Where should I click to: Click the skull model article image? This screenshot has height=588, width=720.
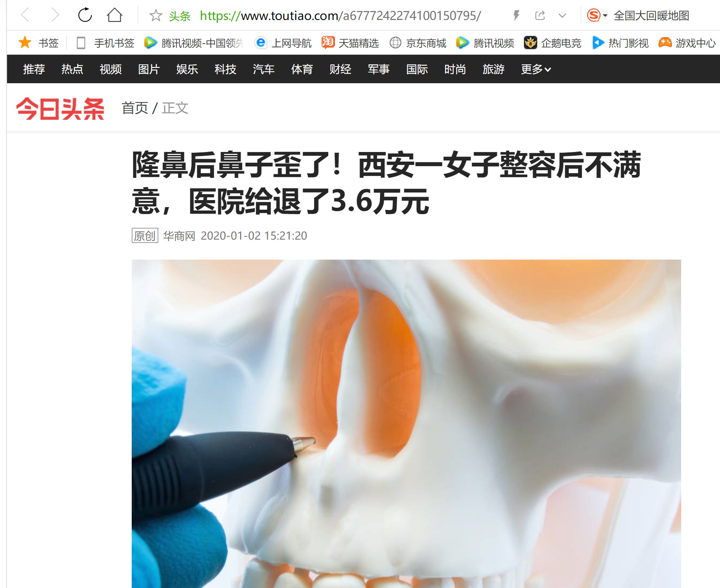406,423
